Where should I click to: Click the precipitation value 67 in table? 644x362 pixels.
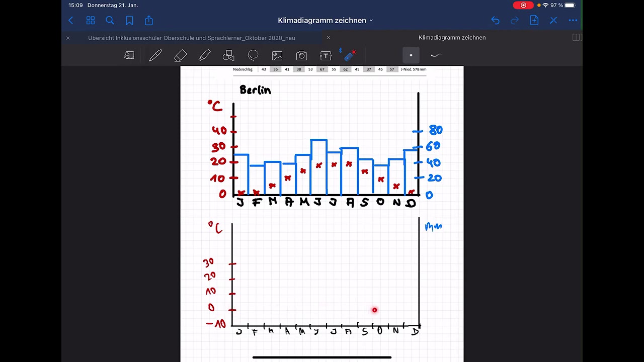pyautogui.click(x=322, y=69)
